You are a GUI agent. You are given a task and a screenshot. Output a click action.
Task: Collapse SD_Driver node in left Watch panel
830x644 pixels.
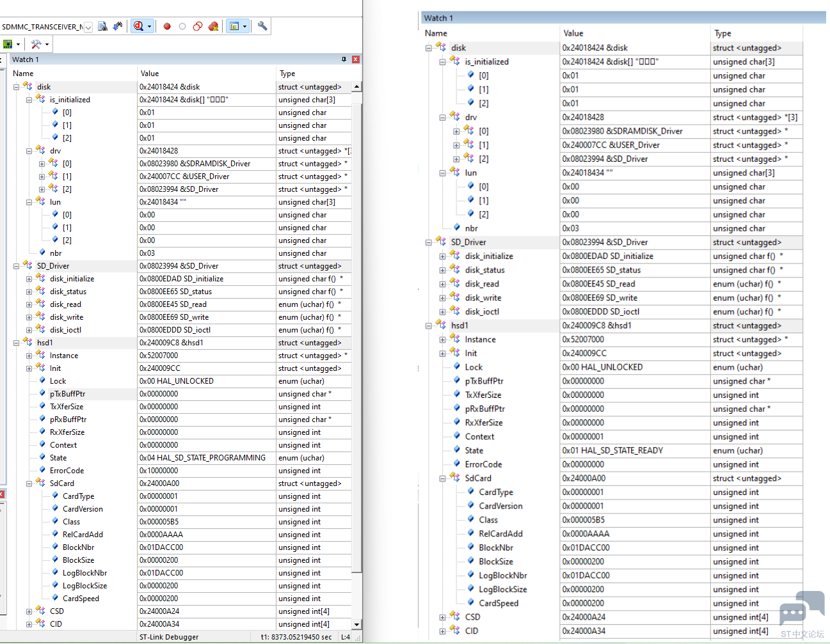click(16, 266)
